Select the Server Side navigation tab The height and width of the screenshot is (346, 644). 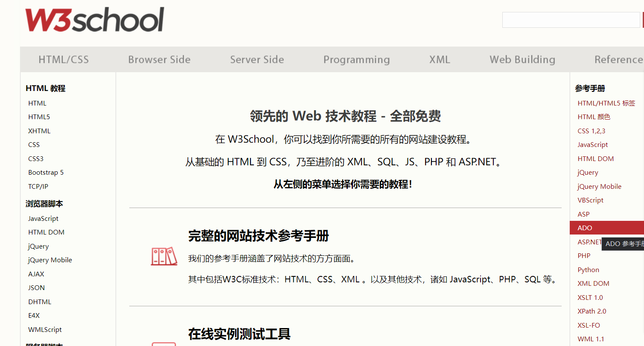257,60
